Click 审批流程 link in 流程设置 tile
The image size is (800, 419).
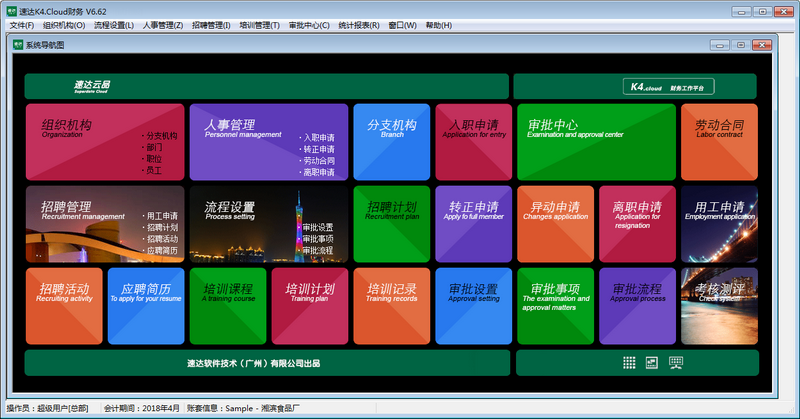click(x=318, y=250)
